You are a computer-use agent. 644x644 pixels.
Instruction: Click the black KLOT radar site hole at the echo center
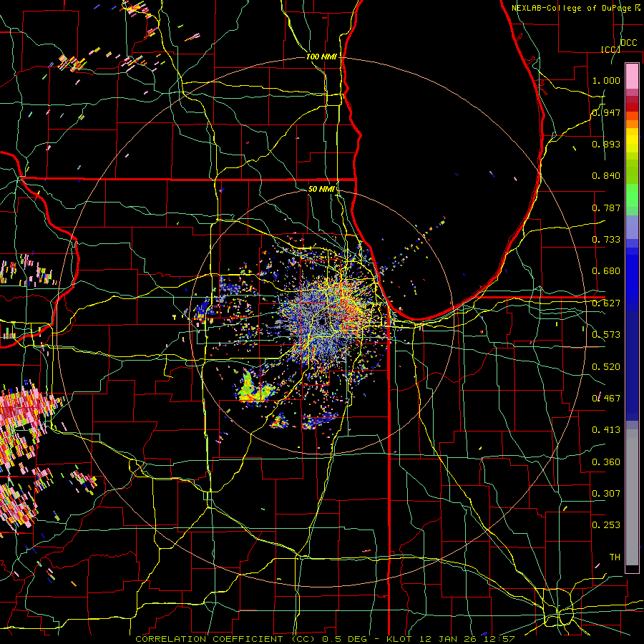click(322, 321)
